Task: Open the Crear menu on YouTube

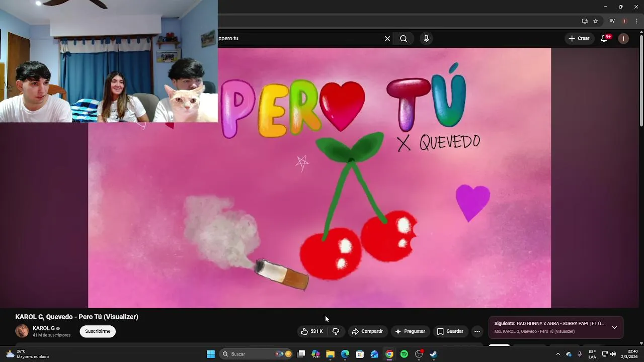Action: pos(579,39)
